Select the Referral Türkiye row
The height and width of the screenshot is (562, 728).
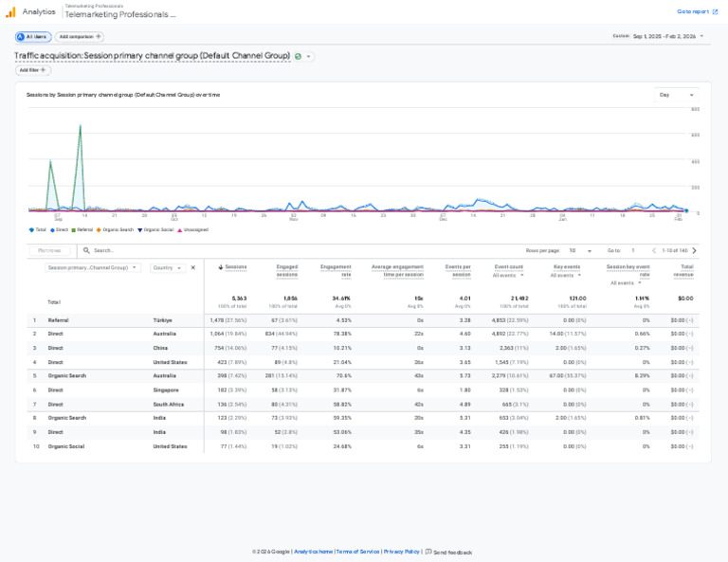(x=363, y=320)
